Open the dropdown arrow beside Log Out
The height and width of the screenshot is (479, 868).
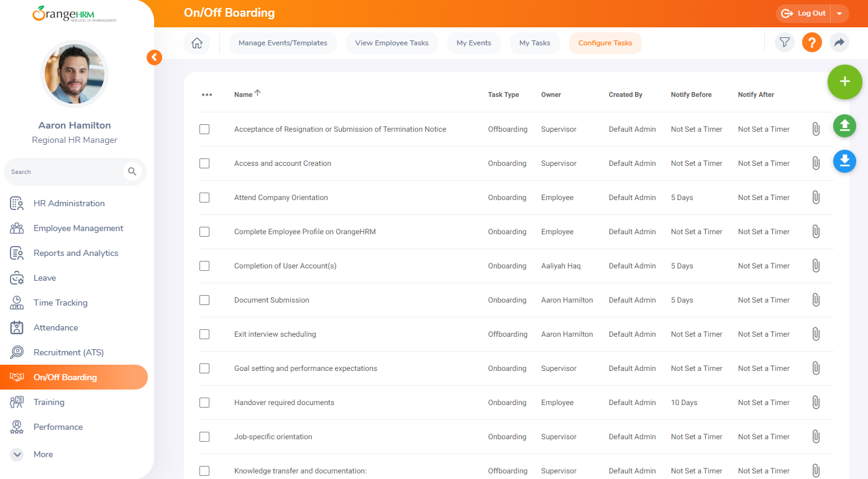point(839,14)
